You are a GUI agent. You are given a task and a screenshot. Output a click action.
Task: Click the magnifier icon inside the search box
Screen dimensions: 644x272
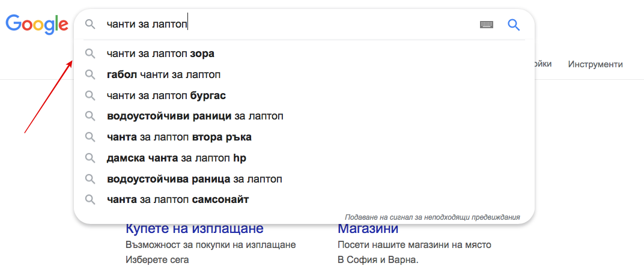(x=90, y=25)
